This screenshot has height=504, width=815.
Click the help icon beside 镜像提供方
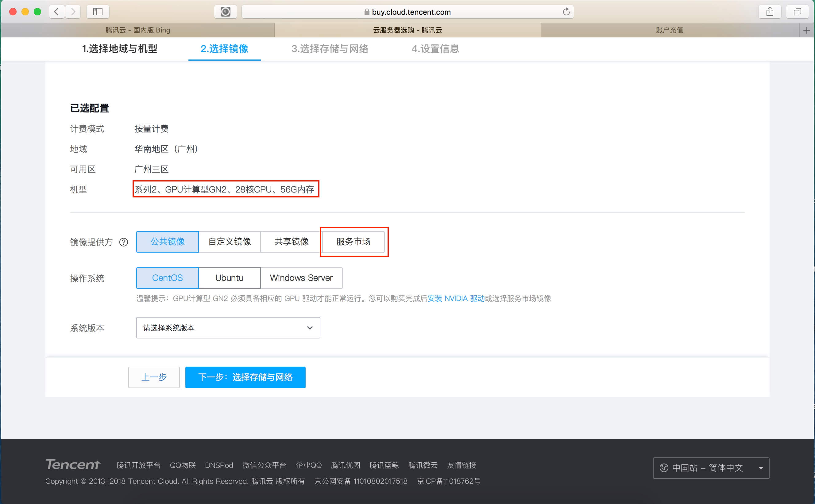pos(124,242)
